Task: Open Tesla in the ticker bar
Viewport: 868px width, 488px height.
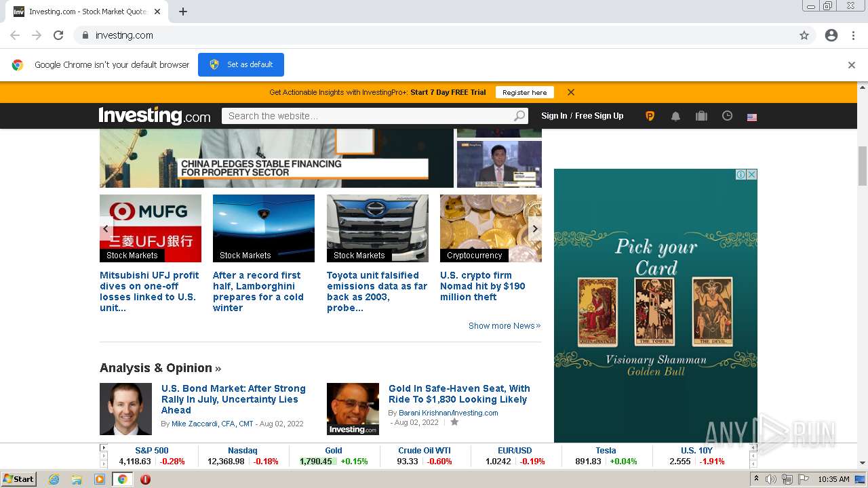Action: click(606, 450)
